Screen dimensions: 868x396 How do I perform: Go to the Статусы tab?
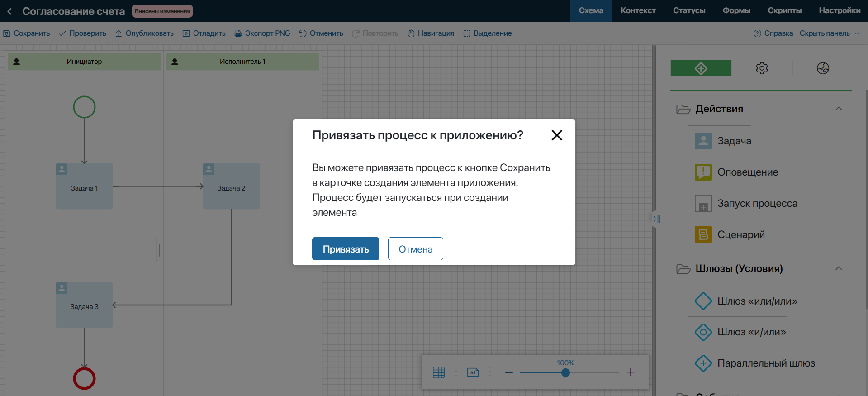pos(689,11)
